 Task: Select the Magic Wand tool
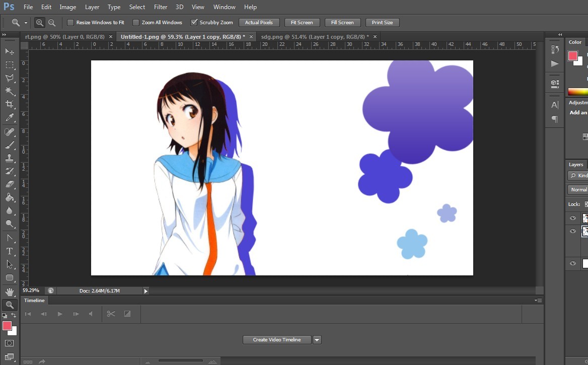coord(10,91)
